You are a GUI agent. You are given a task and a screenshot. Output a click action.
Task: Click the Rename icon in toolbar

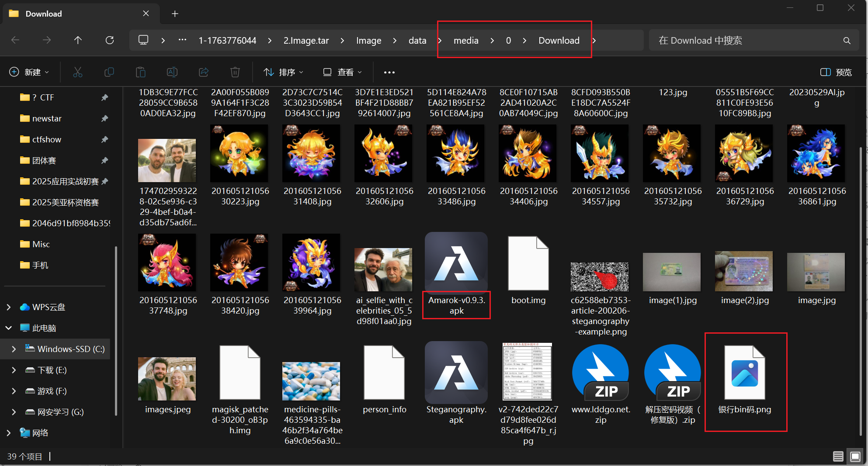click(172, 72)
